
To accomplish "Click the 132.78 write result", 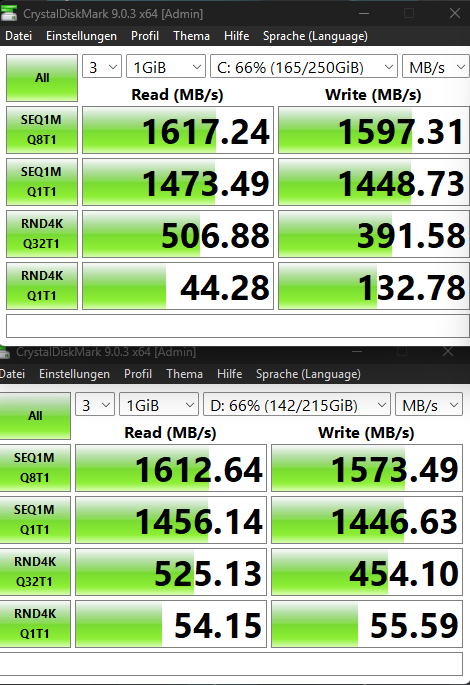I will (374, 286).
